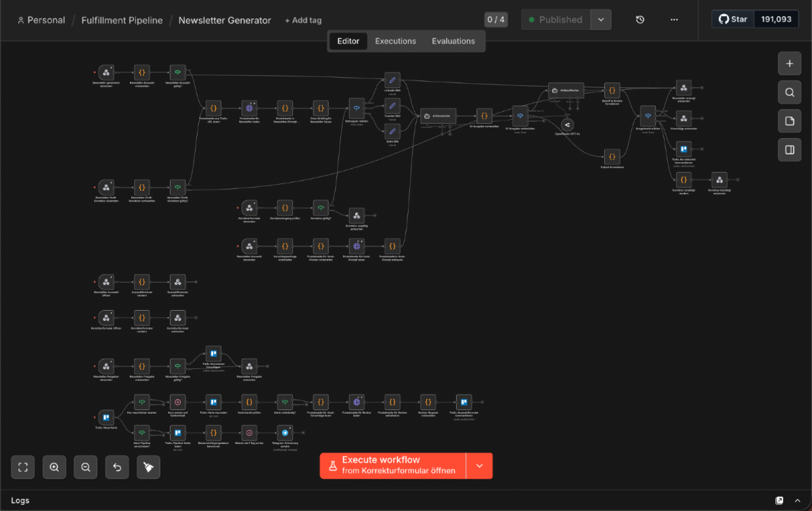Screen dimensions: 812x511
Task: Click the Newsletter Generator workflow title
Action: [x=225, y=20]
